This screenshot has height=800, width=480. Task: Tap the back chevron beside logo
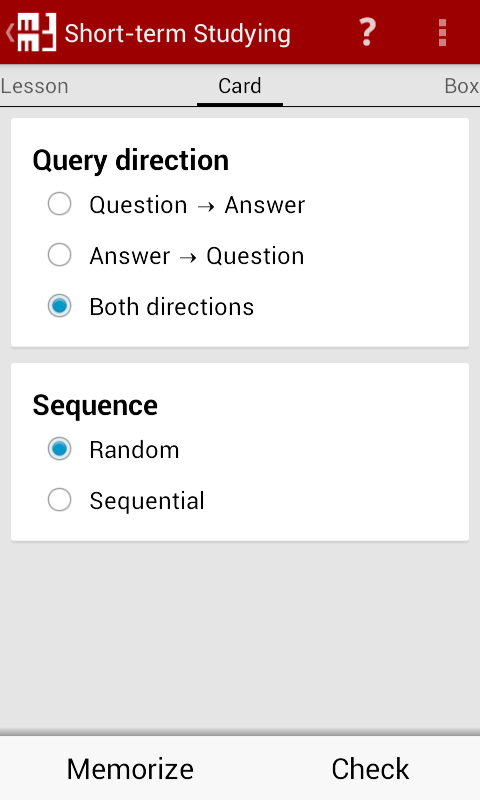9,32
